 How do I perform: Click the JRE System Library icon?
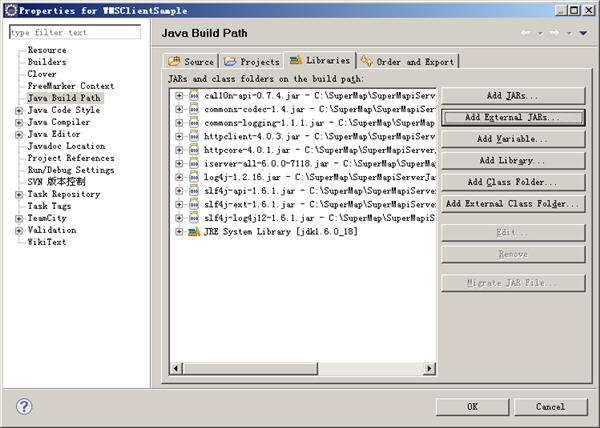point(194,231)
